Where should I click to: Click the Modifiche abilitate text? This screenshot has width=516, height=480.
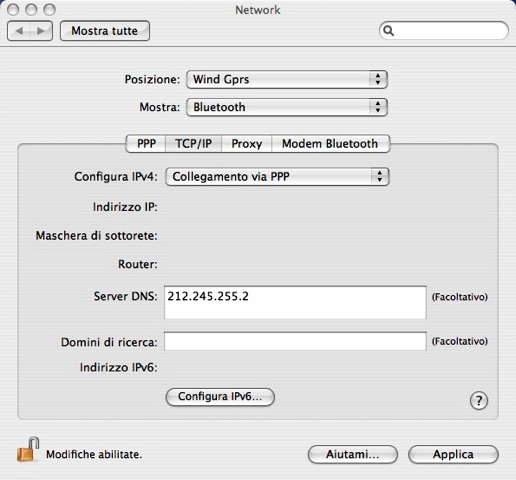(94, 454)
